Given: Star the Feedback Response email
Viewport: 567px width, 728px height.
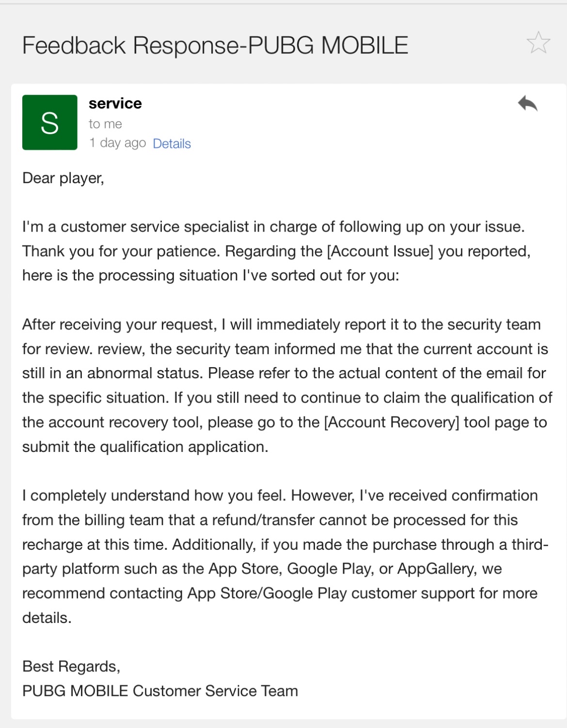Looking at the screenshot, I should pyautogui.click(x=538, y=43).
